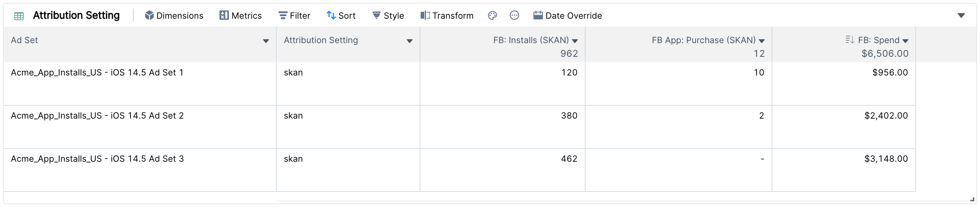Click the FB: Spend header label

pos(879,40)
